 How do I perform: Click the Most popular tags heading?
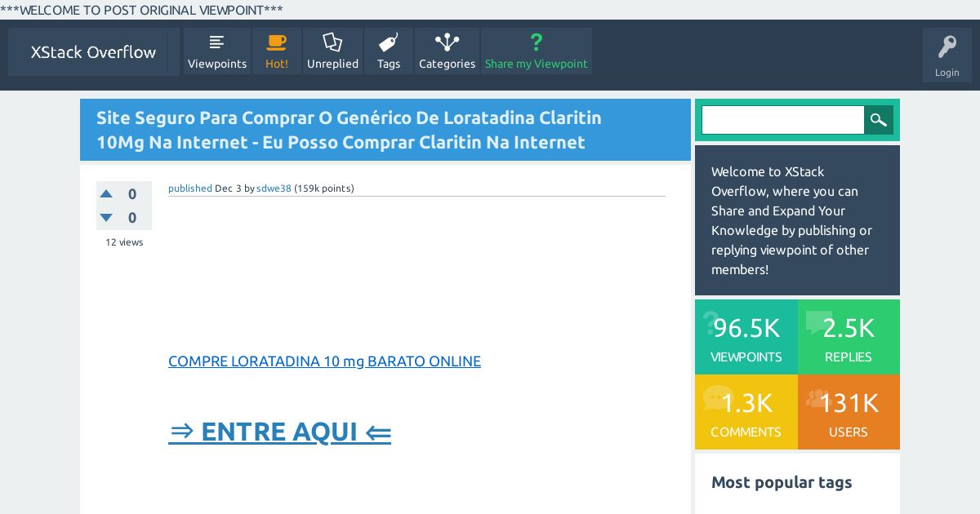click(x=782, y=482)
